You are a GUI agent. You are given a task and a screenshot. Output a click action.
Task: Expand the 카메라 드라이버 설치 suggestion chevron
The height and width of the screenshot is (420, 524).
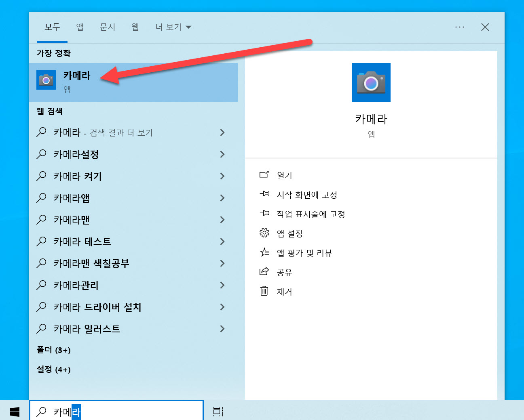222,307
